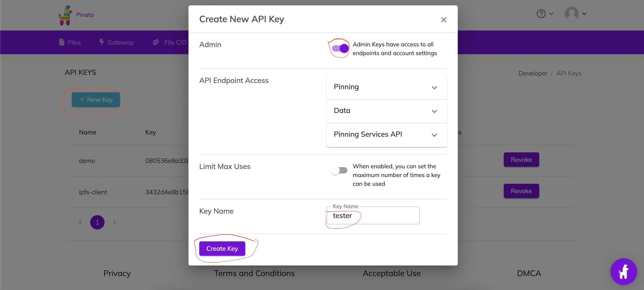Go to next page with right arrow
This screenshot has width=644, height=290.
[x=114, y=222]
